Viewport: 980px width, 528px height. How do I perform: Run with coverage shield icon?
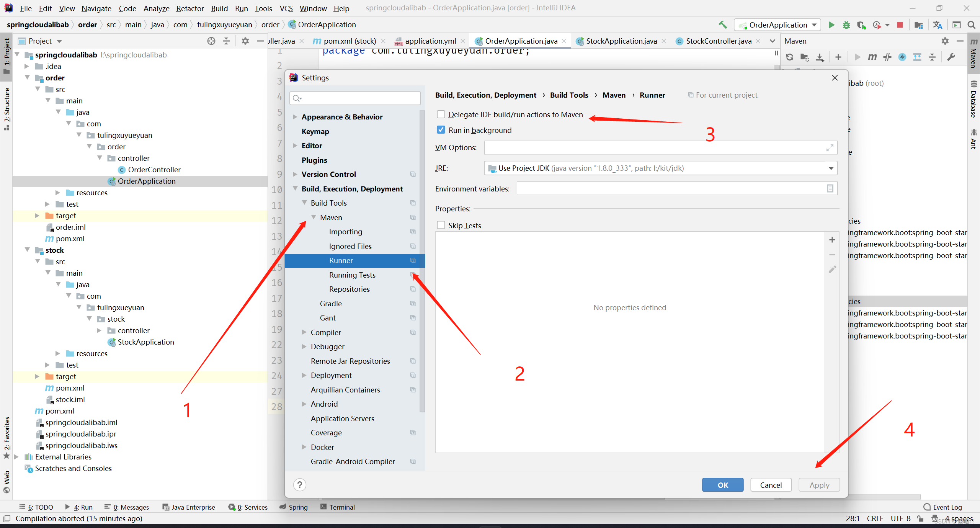pyautogui.click(x=861, y=25)
